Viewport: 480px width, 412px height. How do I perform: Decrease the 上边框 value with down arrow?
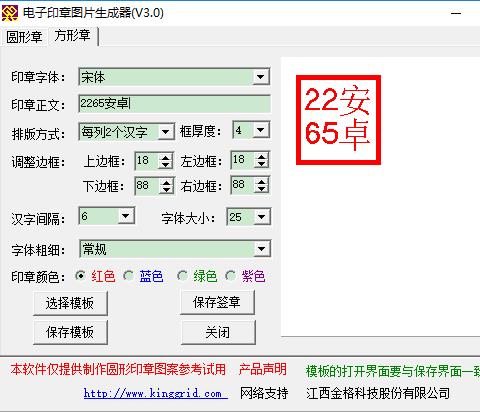click(x=166, y=165)
